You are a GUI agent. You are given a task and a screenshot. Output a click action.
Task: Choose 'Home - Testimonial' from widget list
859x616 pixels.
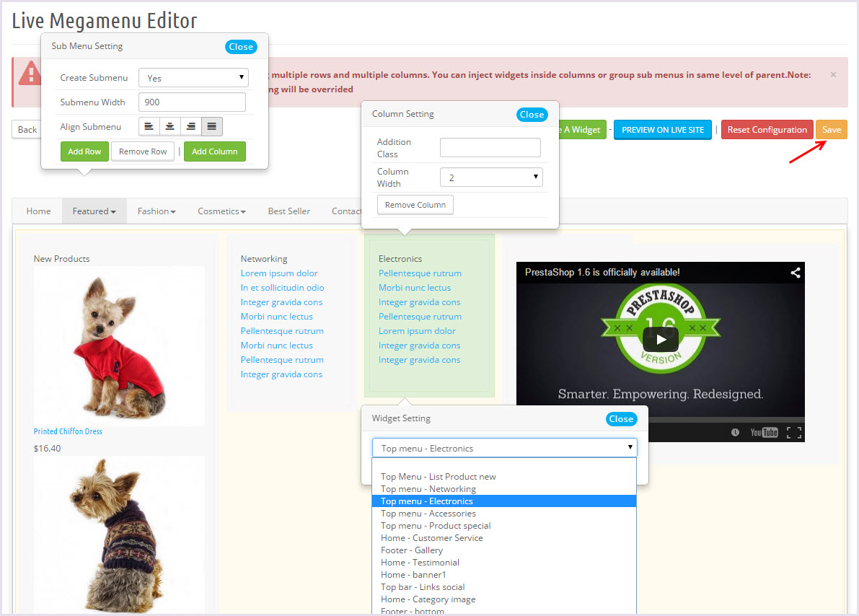(420, 563)
